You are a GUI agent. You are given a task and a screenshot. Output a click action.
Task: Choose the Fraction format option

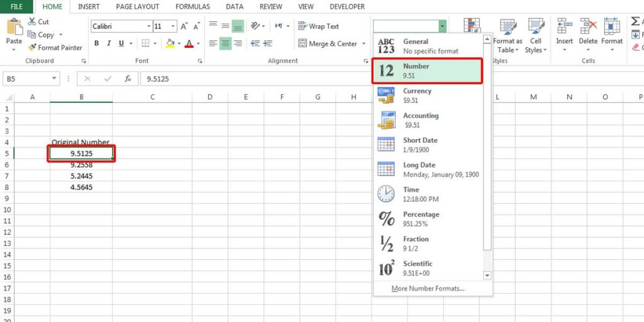click(x=427, y=243)
